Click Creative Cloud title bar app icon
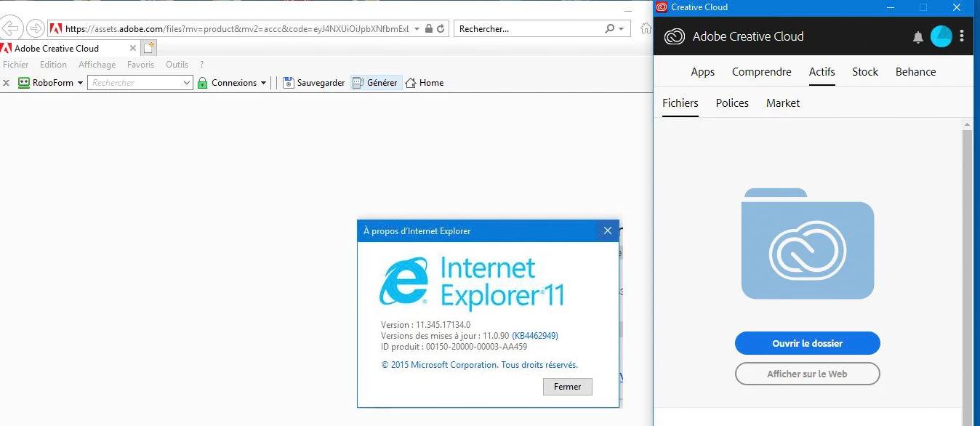 [662, 7]
